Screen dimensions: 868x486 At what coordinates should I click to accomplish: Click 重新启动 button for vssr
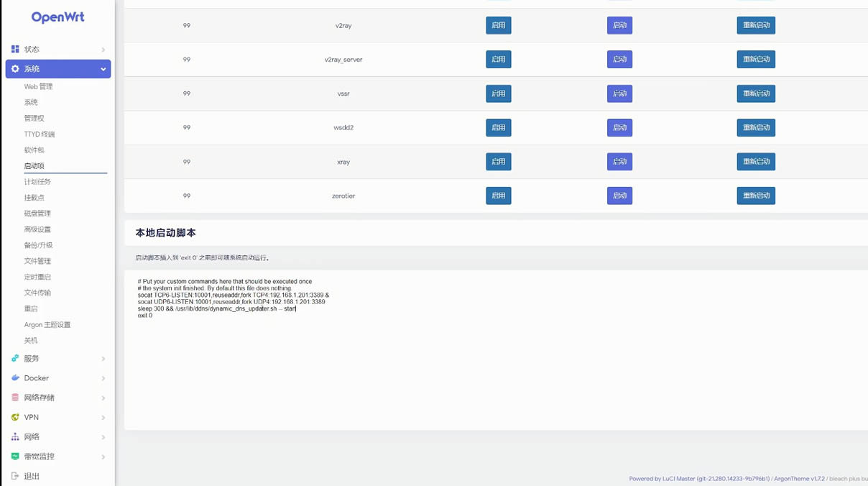pyautogui.click(x=756, y=93)
